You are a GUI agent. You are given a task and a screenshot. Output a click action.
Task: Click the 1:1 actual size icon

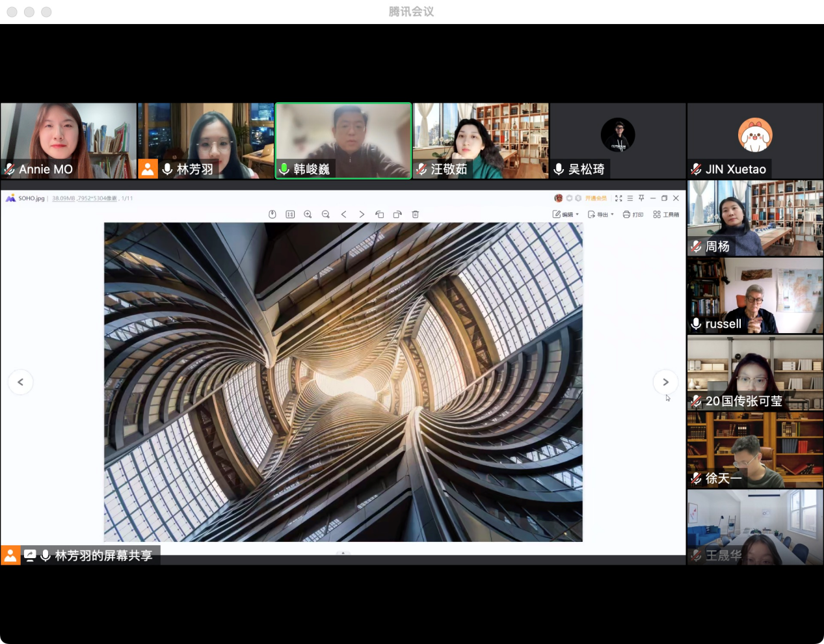click(290, 214)
